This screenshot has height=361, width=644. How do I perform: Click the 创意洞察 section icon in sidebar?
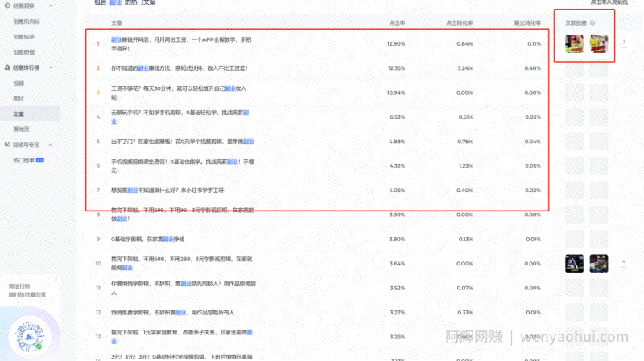point(7,6)
